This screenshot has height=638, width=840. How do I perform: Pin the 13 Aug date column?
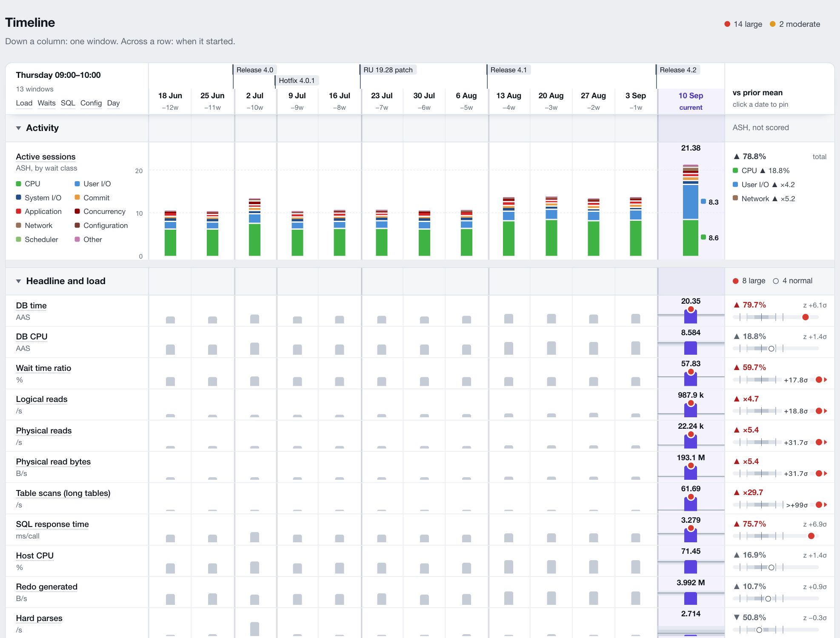(x=509, y=101)
